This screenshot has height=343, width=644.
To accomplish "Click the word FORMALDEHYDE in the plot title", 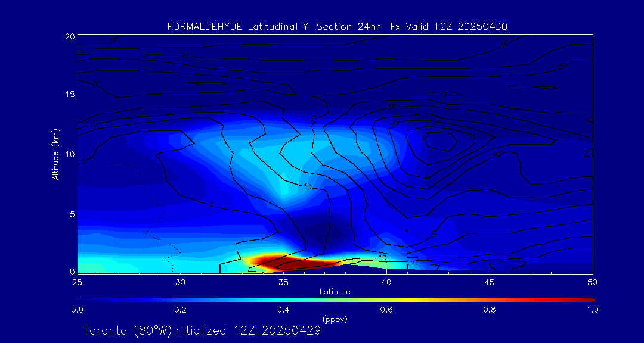I will pyautogui.click(x=205, y=26).
